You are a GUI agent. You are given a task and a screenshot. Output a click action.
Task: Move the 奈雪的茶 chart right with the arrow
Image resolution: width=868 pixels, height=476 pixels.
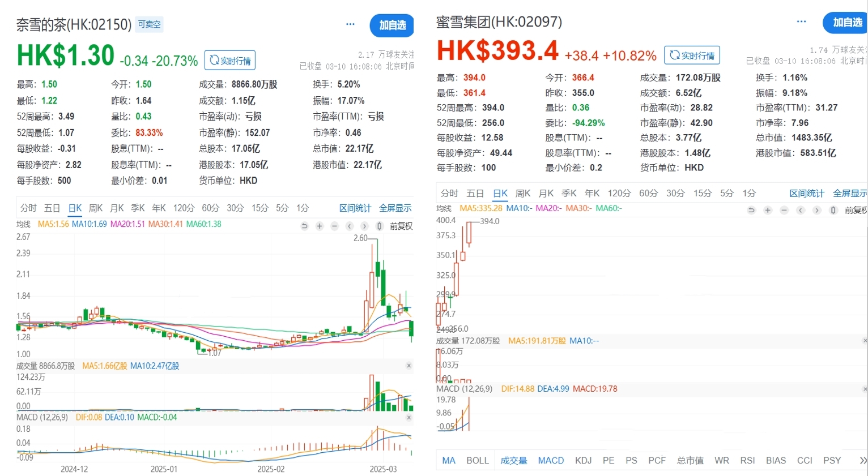[364, 226]
